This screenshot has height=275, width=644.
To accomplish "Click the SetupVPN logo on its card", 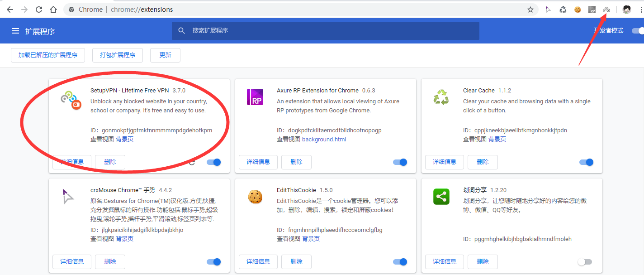I will pos(71,100).
